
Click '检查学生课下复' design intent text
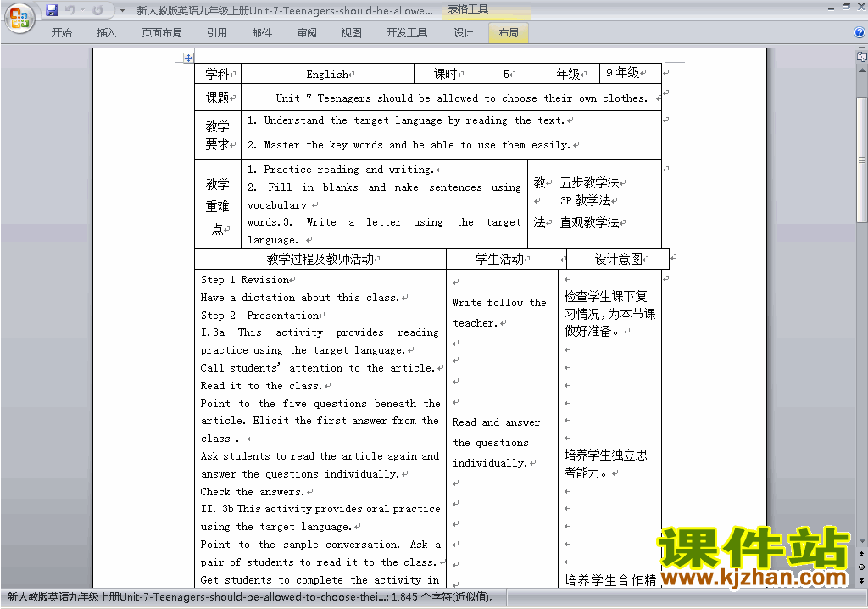(x=605, y=296)
